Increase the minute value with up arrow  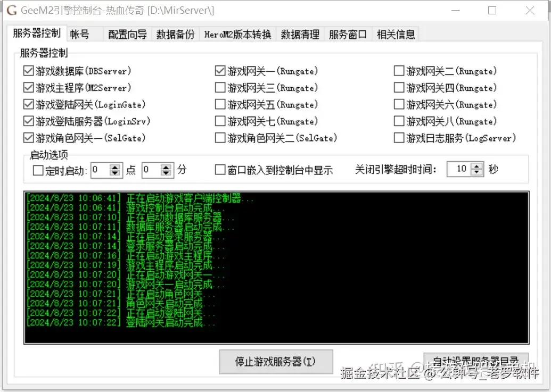pos(166,167)
